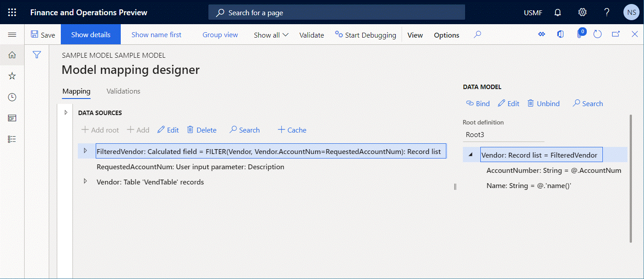
Task: Open Settings using the gear icon
Action: pyautogui.click(x=582, y=12)
